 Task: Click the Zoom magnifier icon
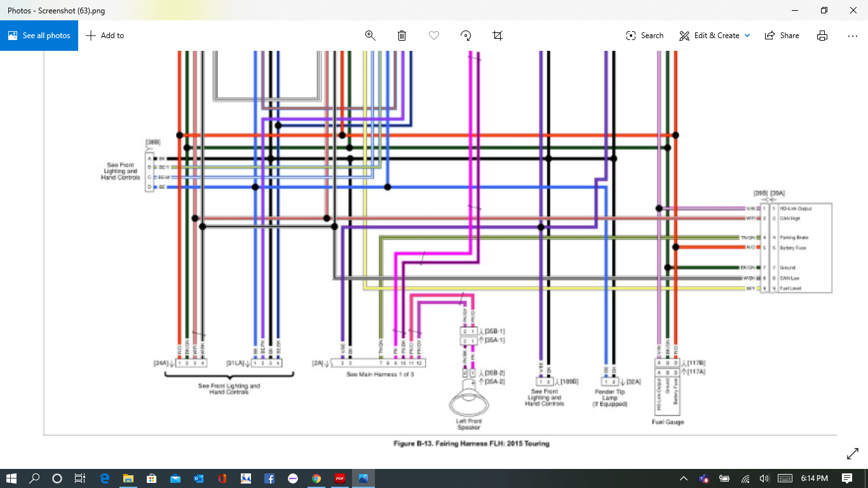click(x=370, y=36)
